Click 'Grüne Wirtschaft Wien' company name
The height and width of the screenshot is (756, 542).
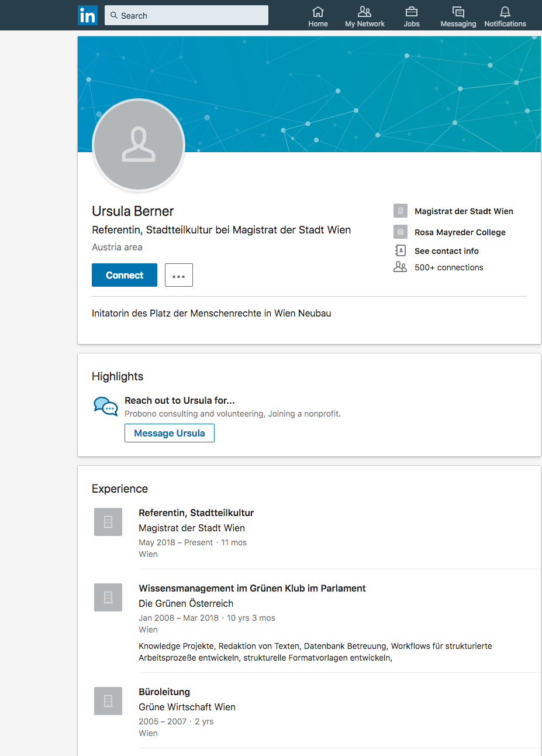point(187,707)
